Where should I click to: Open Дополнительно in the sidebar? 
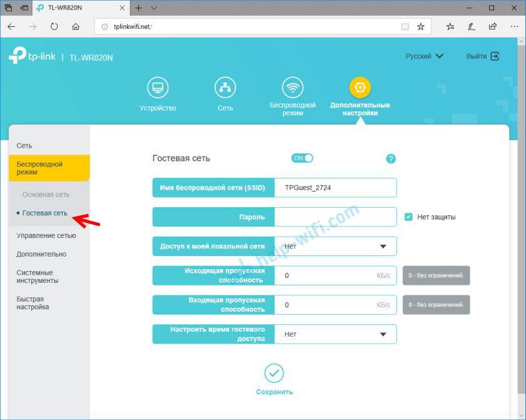41,254
